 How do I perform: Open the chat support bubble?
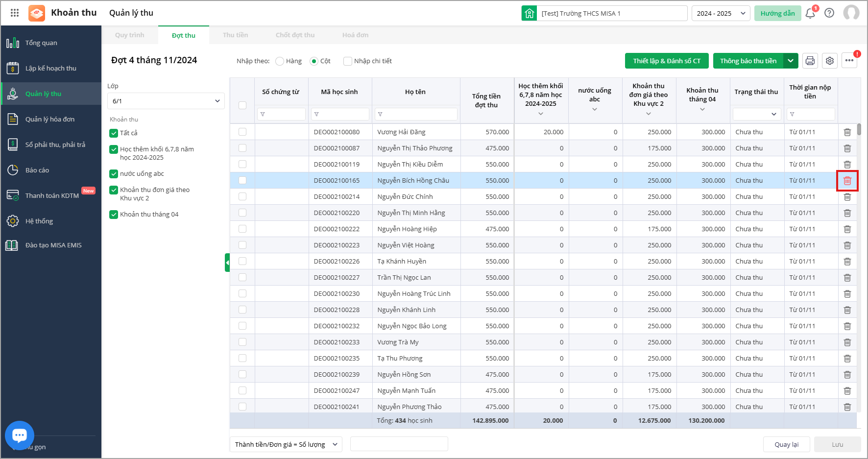20,435
